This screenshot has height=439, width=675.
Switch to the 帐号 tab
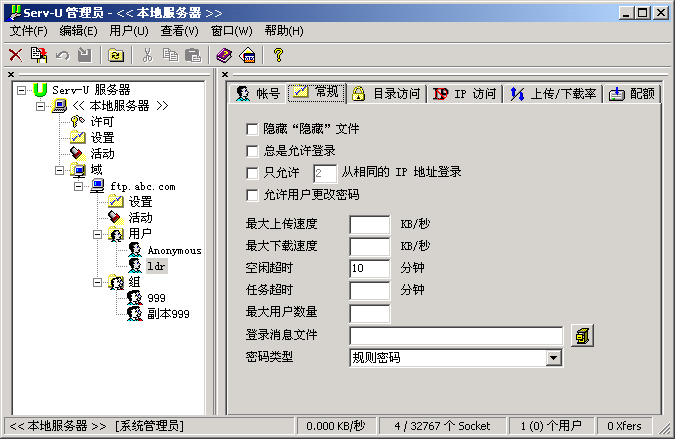coord(258,93)
